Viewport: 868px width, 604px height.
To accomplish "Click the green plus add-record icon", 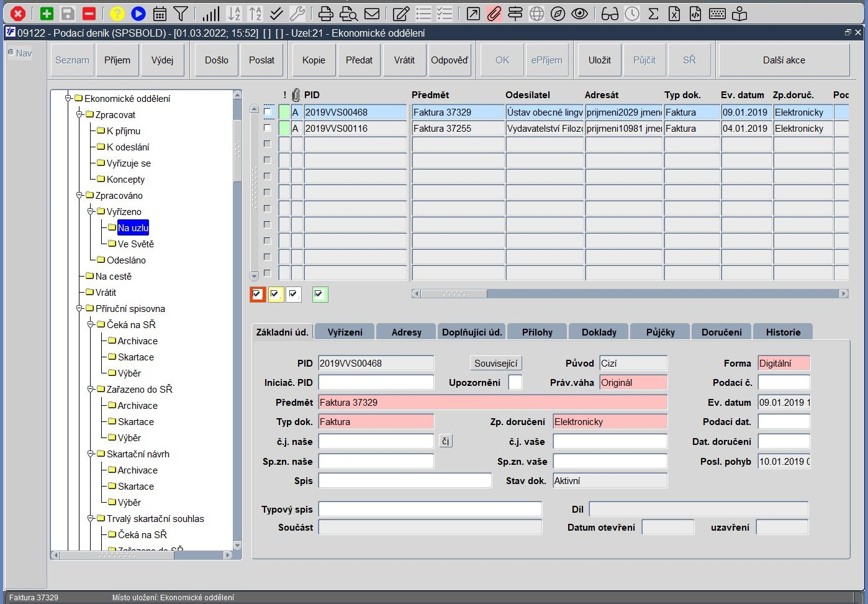I will click(47, 14).
